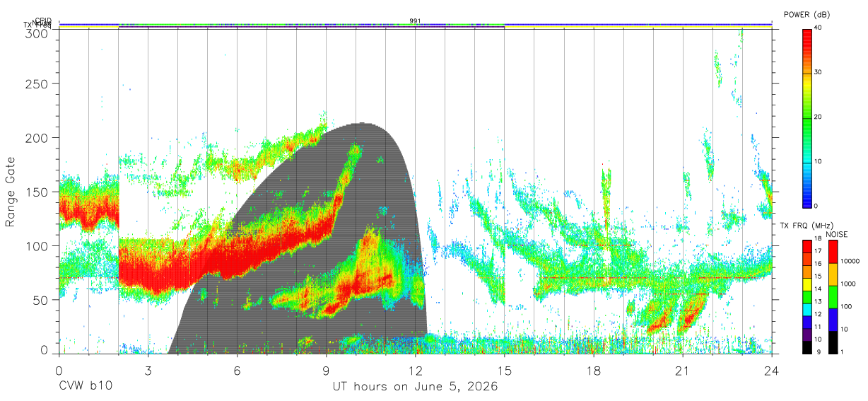
Task: Click the 12 UT hour tick label
Action: (416, 370)
